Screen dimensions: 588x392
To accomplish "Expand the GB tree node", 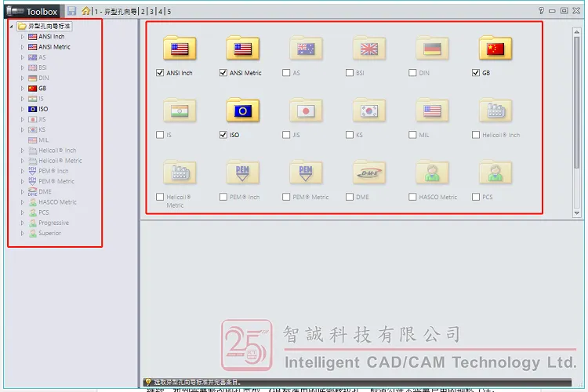I will (x=22, y=89).
